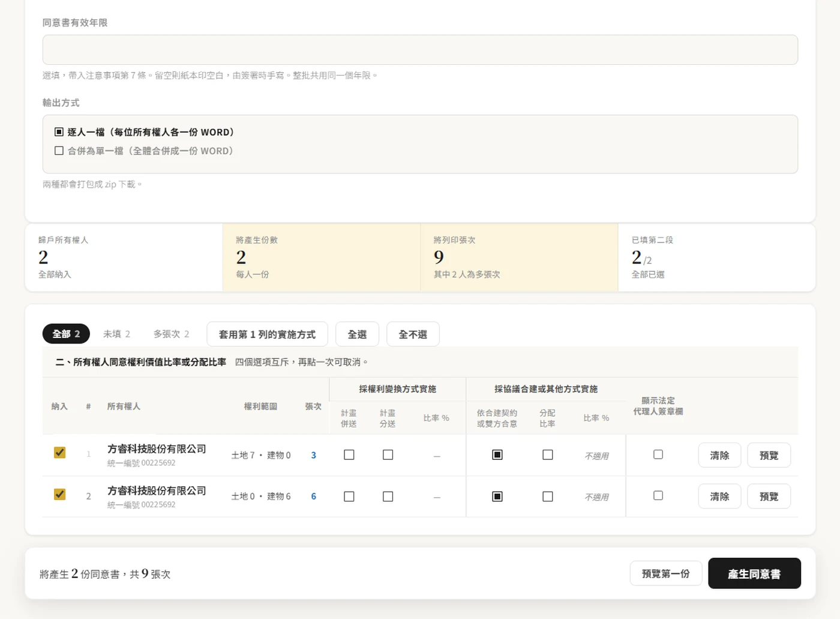The image size is (840, 619).
Task: Tick 計畫併送 checkbox in 建物 6 row
Action: coord(349,497)
